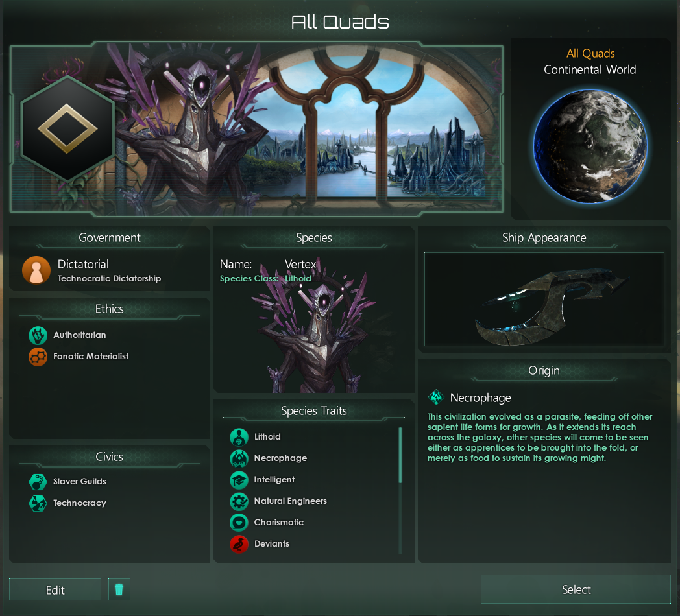The height and width of the screenshot is (616, 680).
Task: Click the Natural Engineers trait icon
Action: point(239,501)
